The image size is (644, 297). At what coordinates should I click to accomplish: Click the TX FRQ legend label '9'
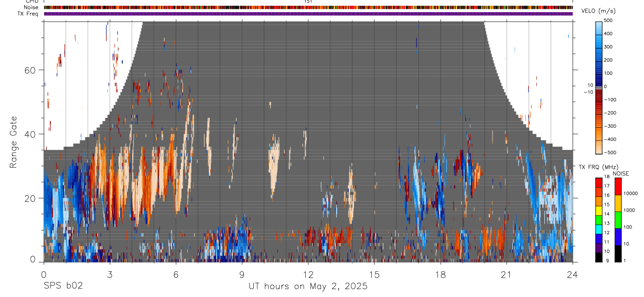pos(606,261)
